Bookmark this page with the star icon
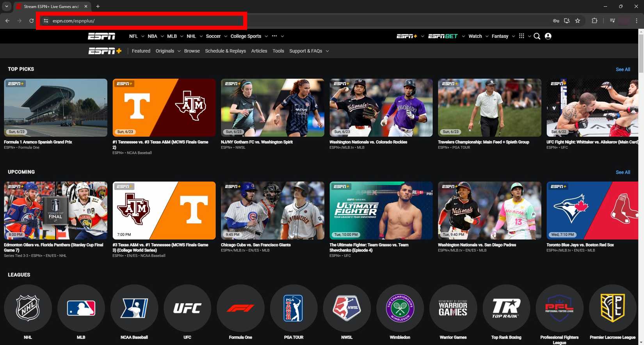The image size is (644, 345). pos(578,21)
